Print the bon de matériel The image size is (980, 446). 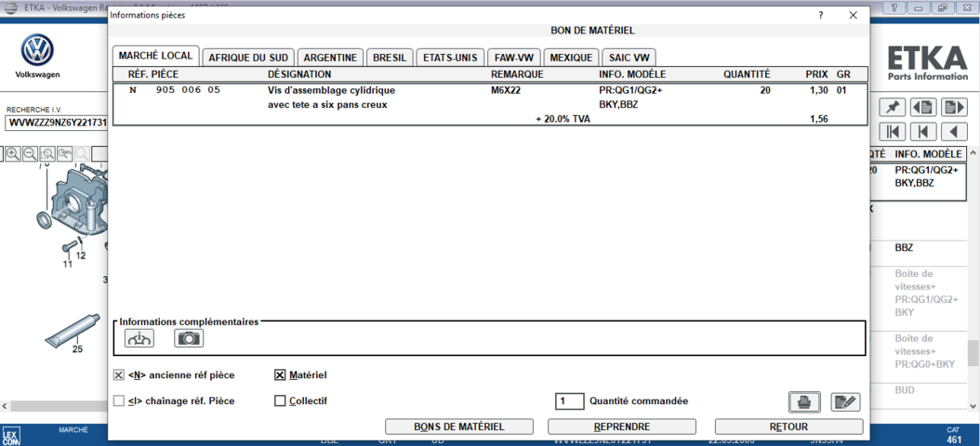point(805,401)
